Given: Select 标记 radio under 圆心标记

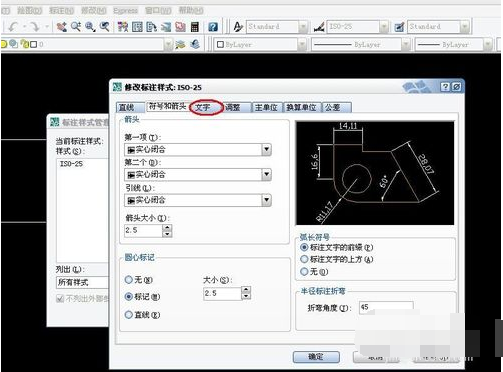Looking at the screenshot, I should (x=129, y=296).
